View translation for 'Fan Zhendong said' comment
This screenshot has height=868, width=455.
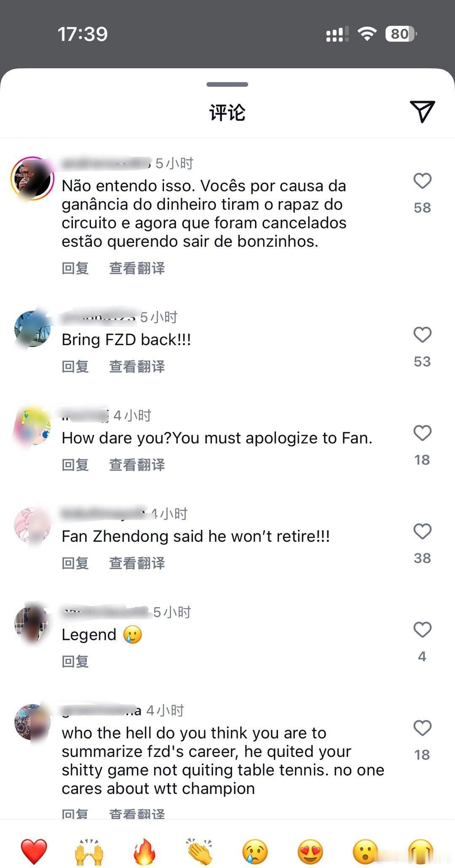click(137, 563)
